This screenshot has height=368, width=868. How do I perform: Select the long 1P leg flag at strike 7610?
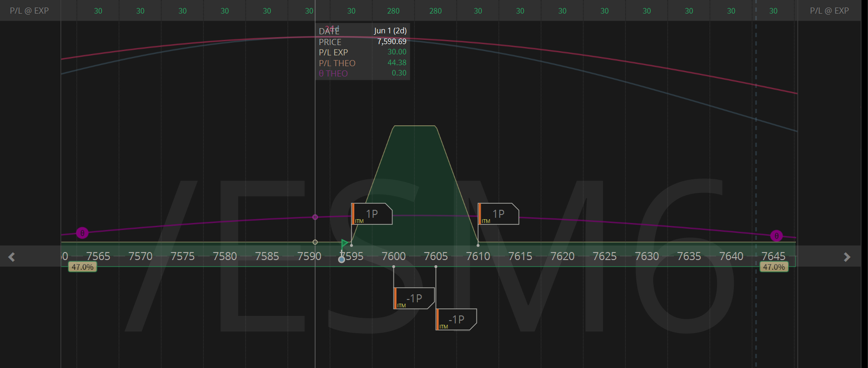click(x=498, y=214)
